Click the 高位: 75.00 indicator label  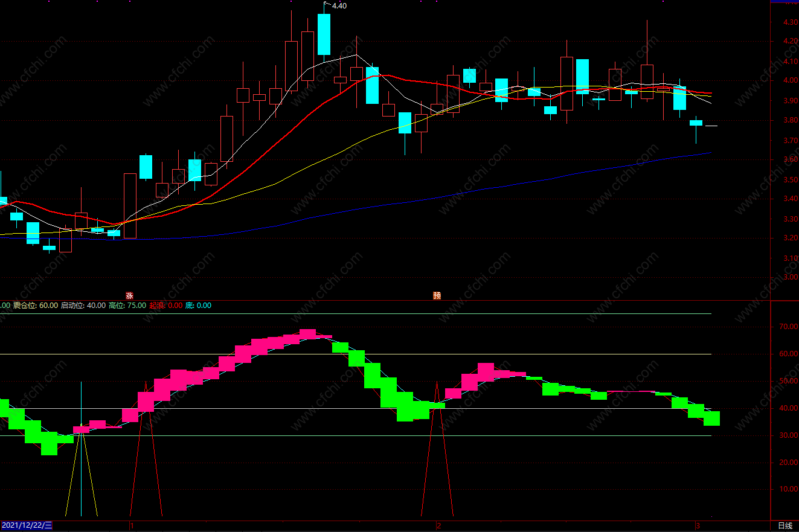(127, 306)
